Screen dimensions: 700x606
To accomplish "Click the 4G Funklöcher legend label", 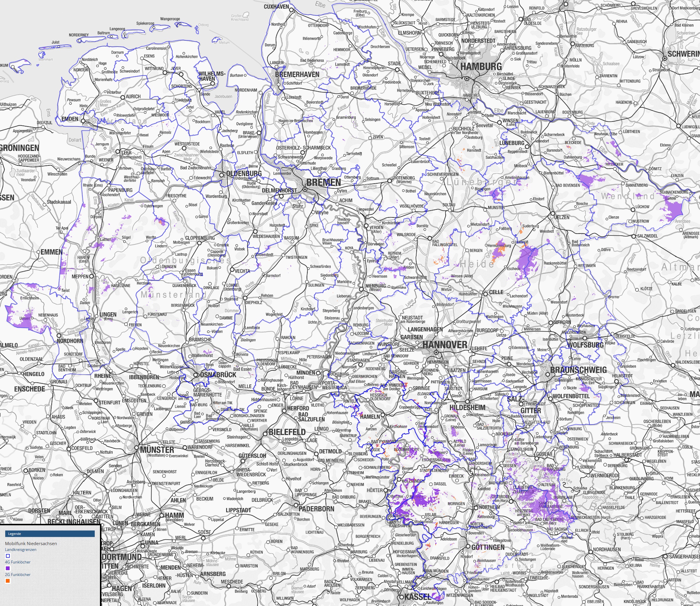I will [17, 562].
